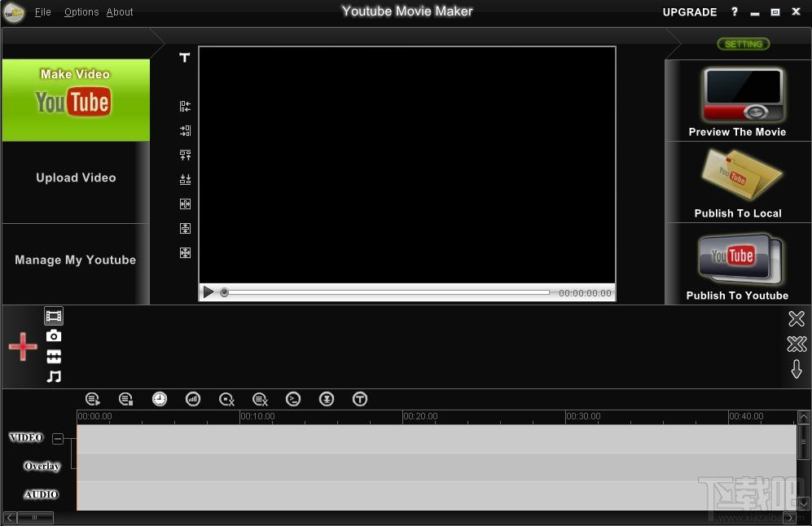Open the Options menu
812x526 pixels.
coord(81,12)
